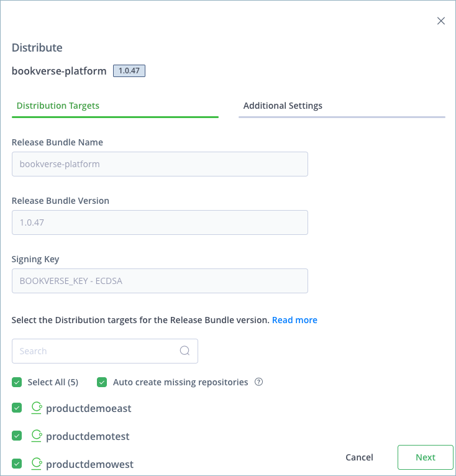
Task: Select the productdemoeast label
Action: [x=89, y=409]
